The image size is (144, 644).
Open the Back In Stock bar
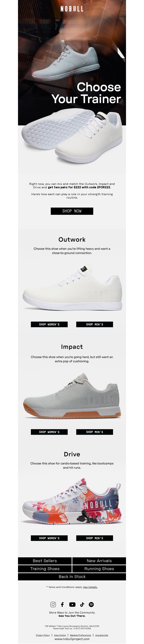coord(72,576)
